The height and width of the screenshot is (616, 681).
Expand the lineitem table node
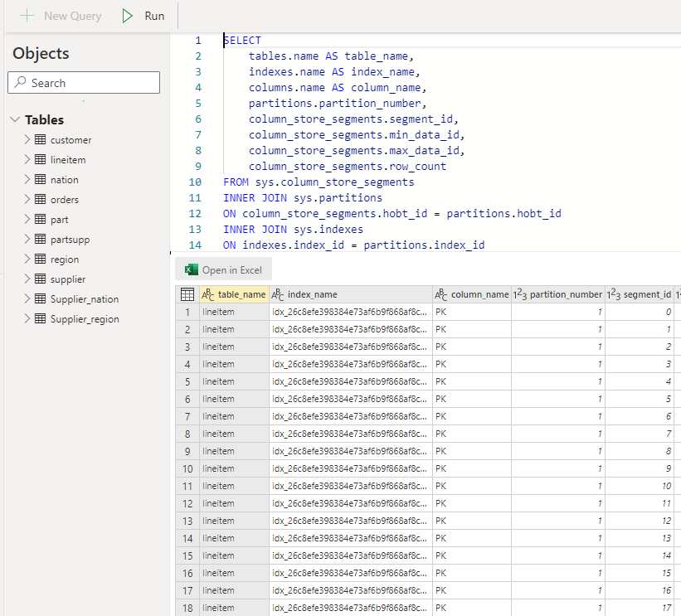click(x=27, y=159)
